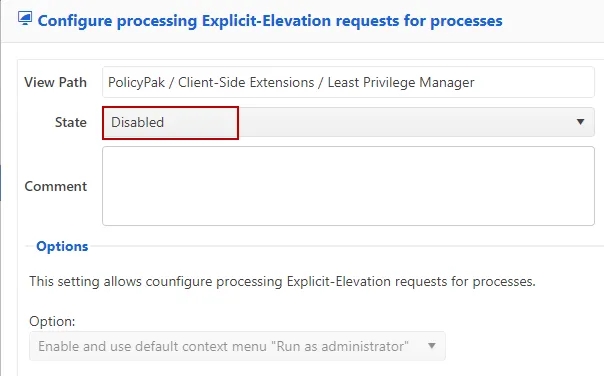Click the "View Path" label
Viewport: 604px width, 376px height.
point(55,82)
